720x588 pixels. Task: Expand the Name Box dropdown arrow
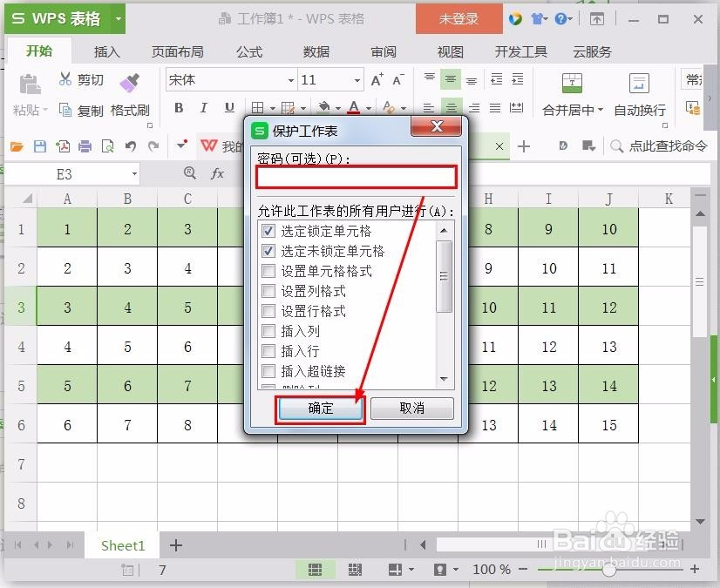click(x=134, y=174)
